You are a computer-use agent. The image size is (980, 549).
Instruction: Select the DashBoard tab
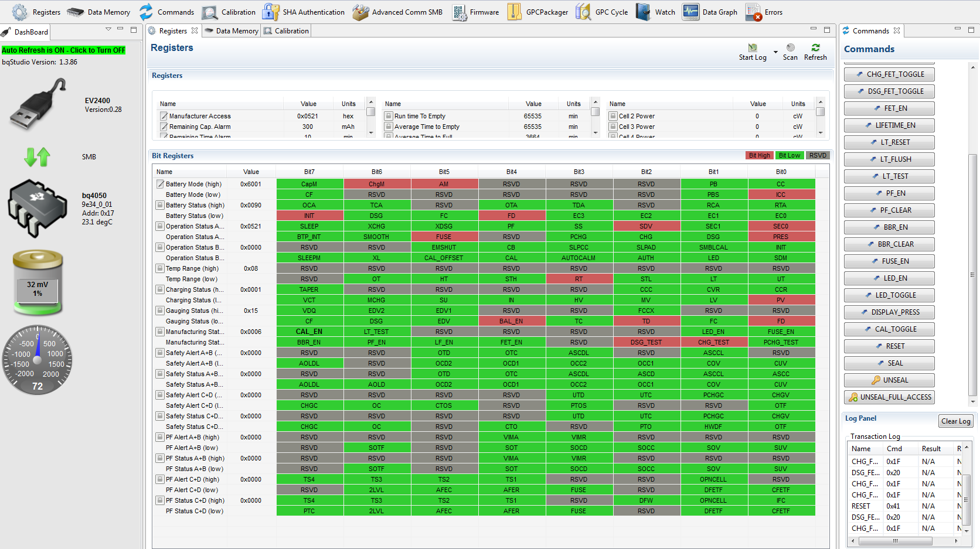(x=25, y=32)
